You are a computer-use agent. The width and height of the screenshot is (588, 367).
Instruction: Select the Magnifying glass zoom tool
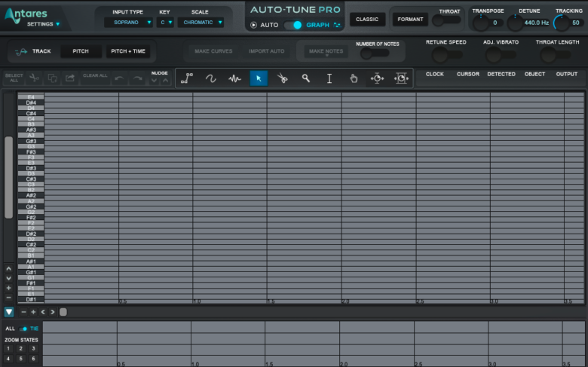pyautogui.click(x=305, y=78)
